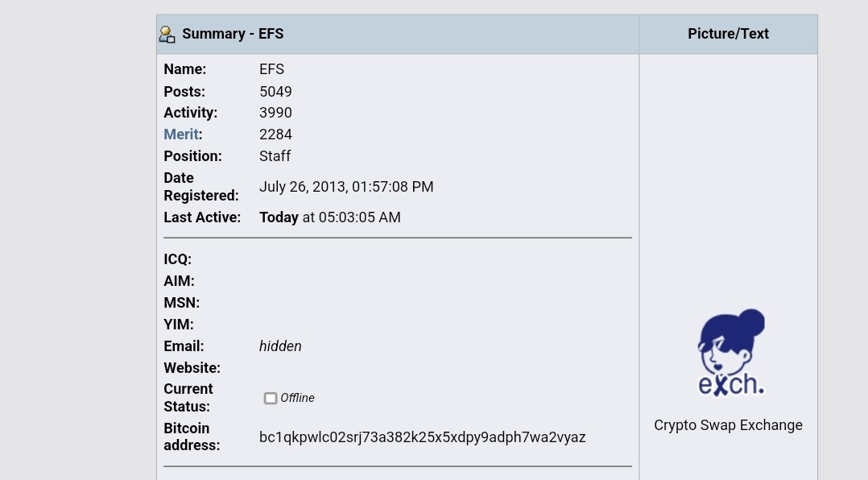
Task: Click the Position value Staff
Action: [275, 156]
